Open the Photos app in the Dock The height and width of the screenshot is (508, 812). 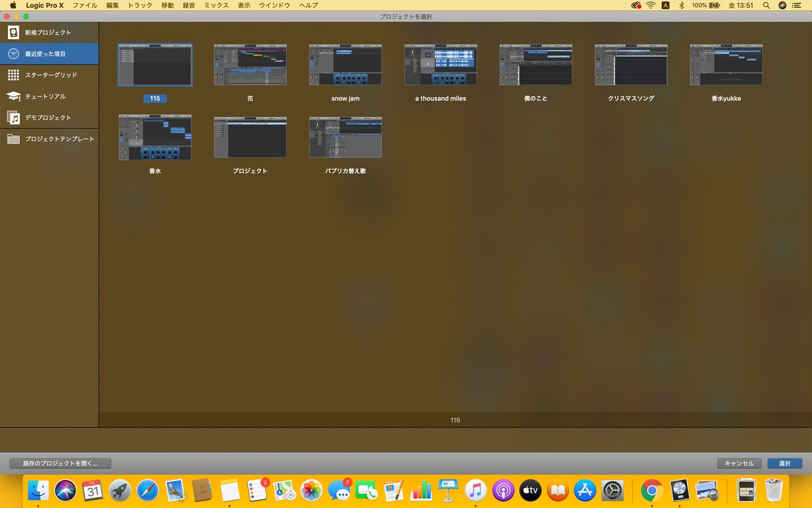(311, 491)
